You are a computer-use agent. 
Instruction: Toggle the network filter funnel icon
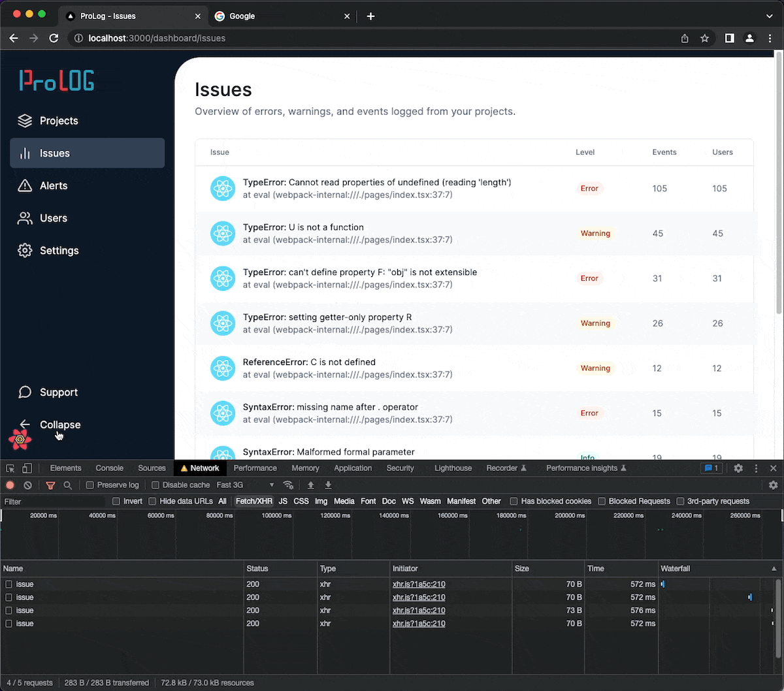(50, 485)
